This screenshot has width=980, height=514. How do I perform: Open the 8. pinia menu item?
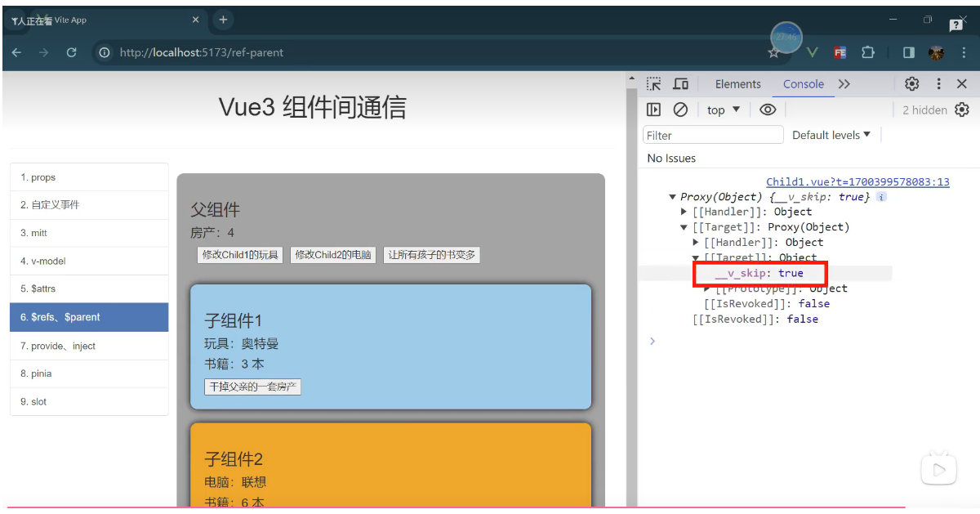click(89, 373)
